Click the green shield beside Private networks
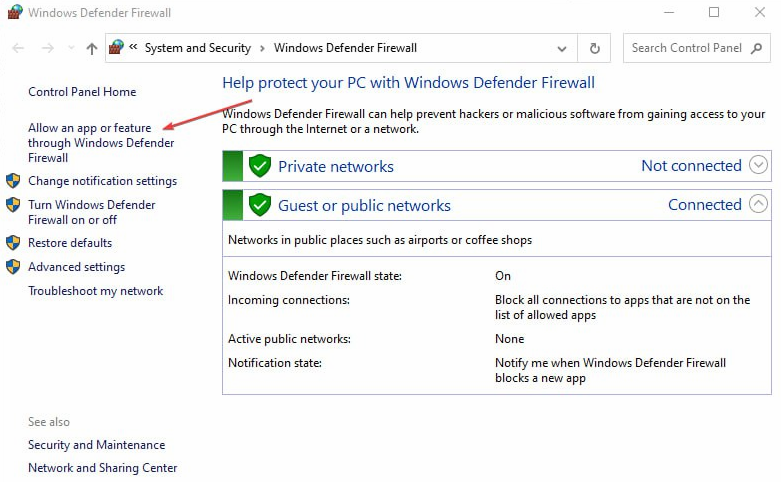Viewport: 781px width, 482px height. pos(260,166)
